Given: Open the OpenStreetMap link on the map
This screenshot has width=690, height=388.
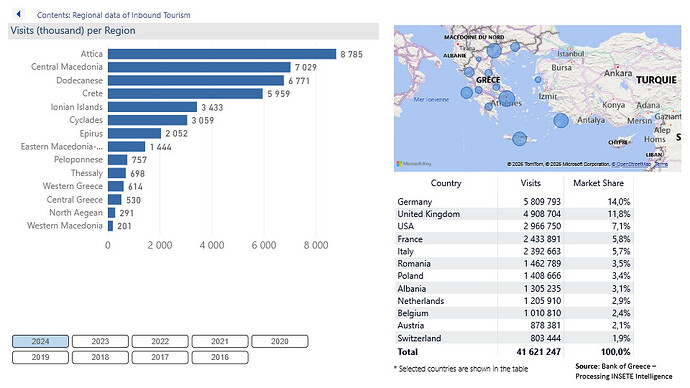Looking at the screenshot, I should (631, 164).
